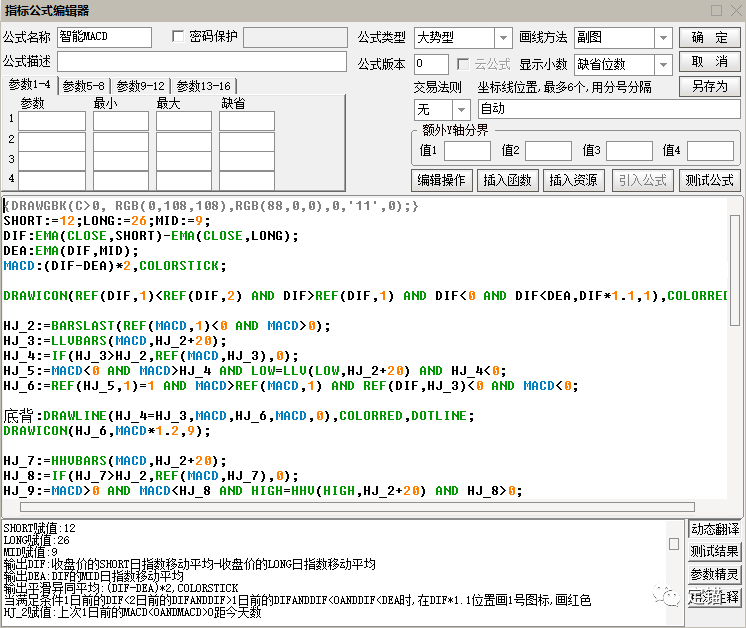Expand the 公式类型 dropdown
746x628 pixels.
[x=503, y=38]
